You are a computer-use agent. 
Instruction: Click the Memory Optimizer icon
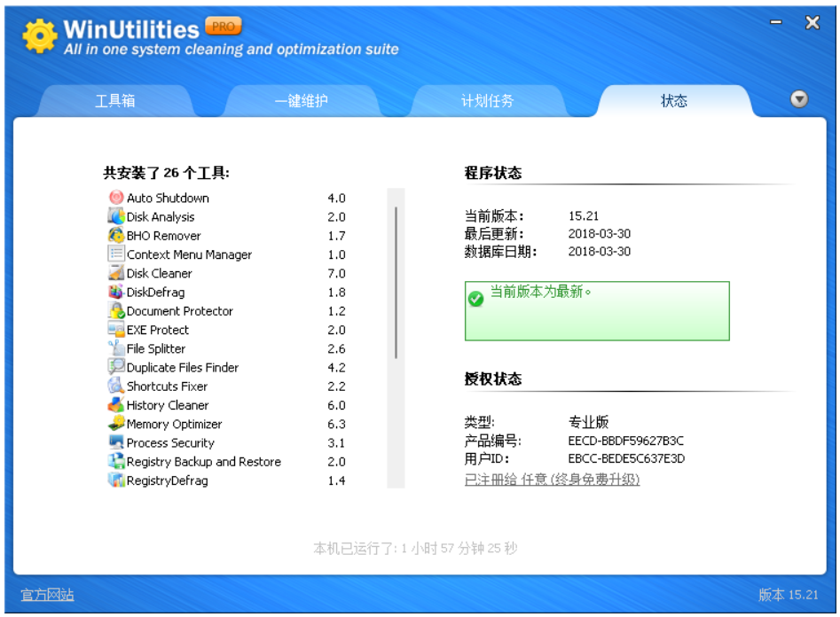pos(116,423)
